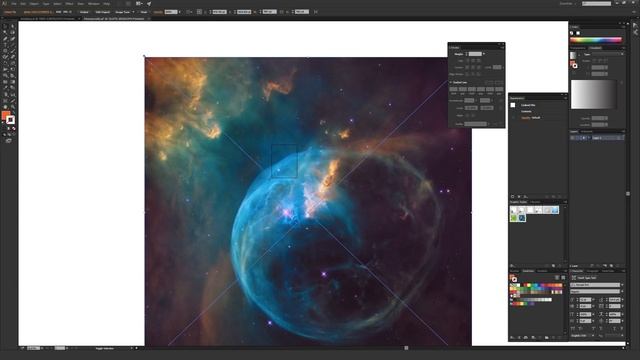Click the green graphic style thumbnail
Viewport: 640px width, 360px height.
coord(514,218)
